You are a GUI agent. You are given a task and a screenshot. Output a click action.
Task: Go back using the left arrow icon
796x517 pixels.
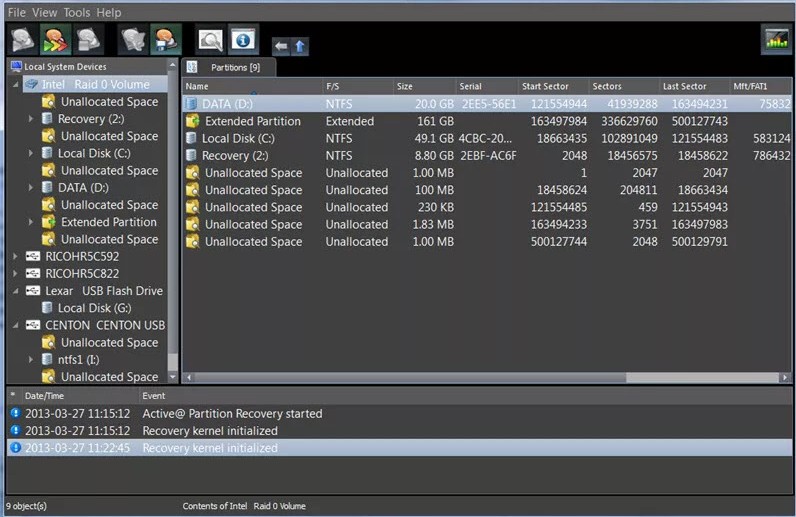point(281,47)
